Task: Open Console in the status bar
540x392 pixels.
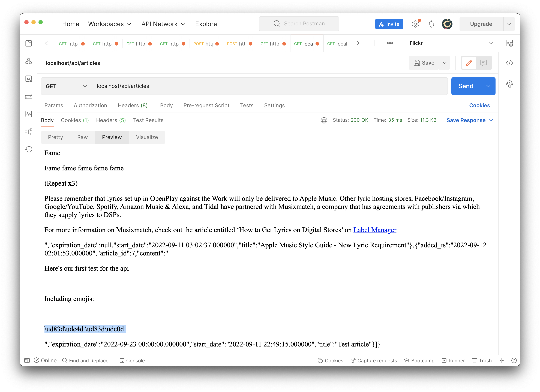Action: coord(132,361)
